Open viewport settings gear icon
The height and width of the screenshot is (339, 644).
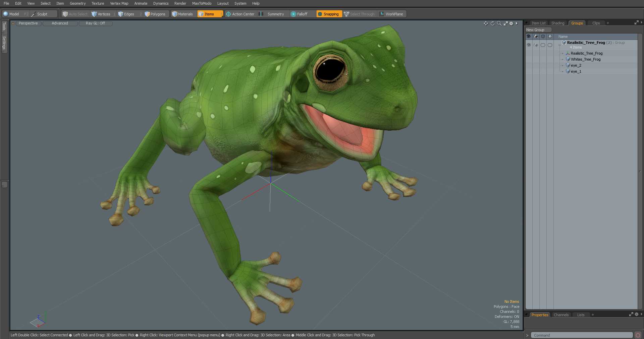[511, 23]
